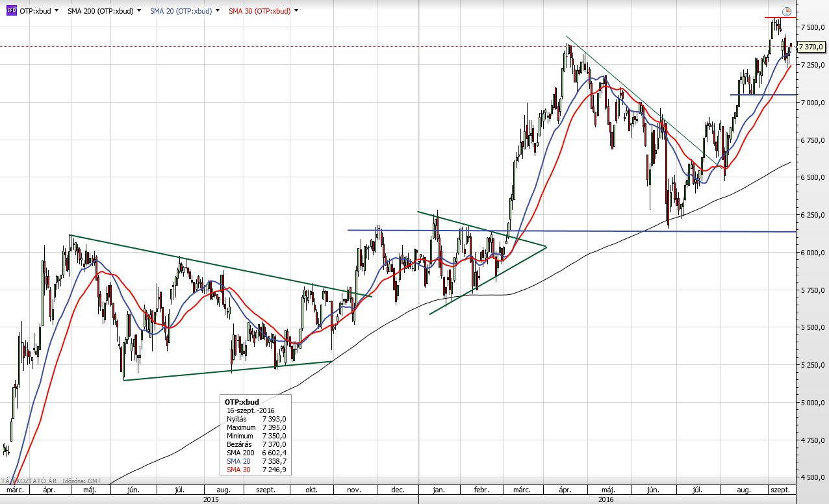
Task: Click the 5 750,0 price axis label
Action: click(812, 290)
